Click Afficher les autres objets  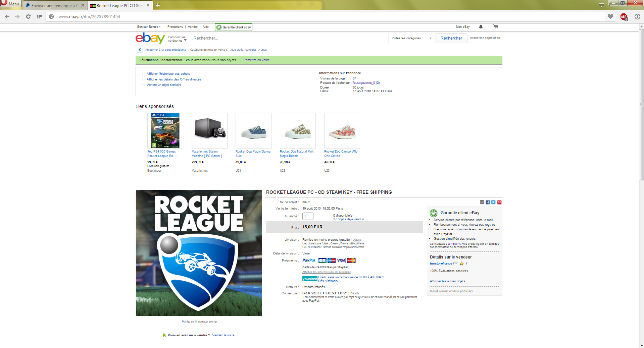tap(447, 281)
